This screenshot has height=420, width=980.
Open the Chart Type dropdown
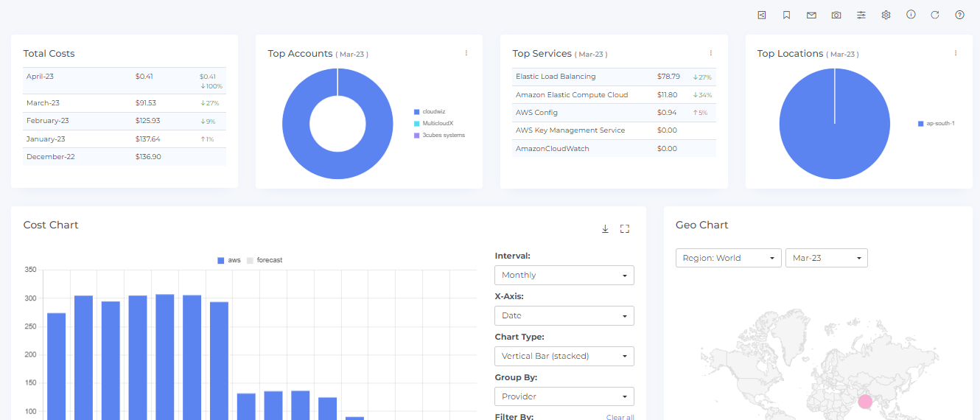564,357
